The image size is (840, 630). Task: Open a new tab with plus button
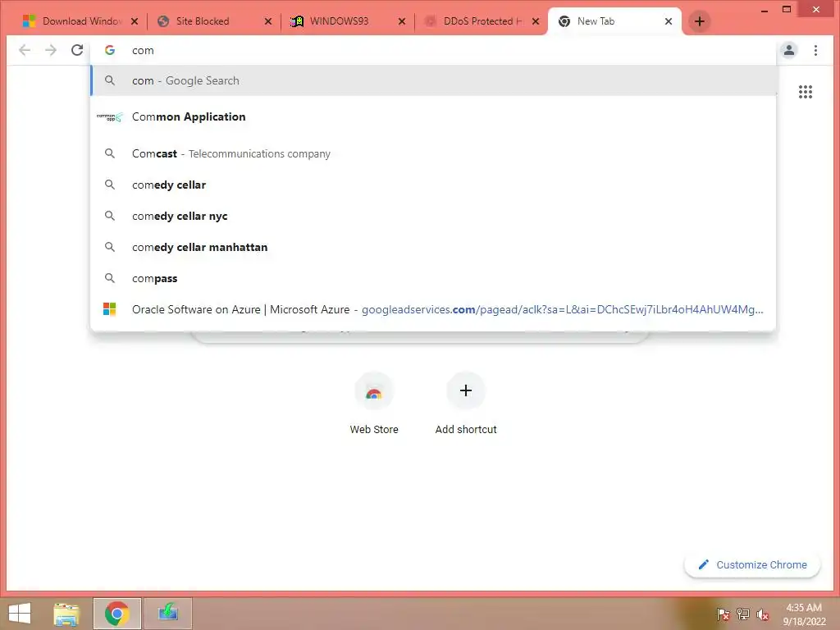(x=699, y=21)
